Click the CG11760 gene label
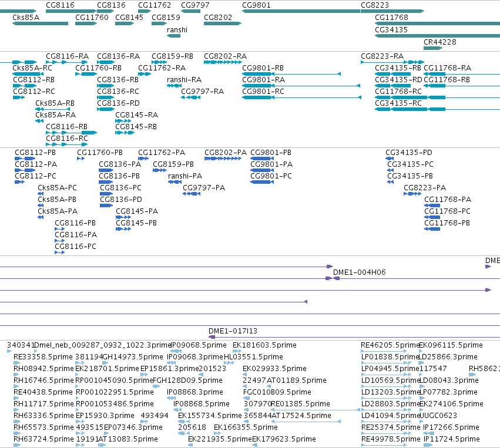 coord(92,17)
